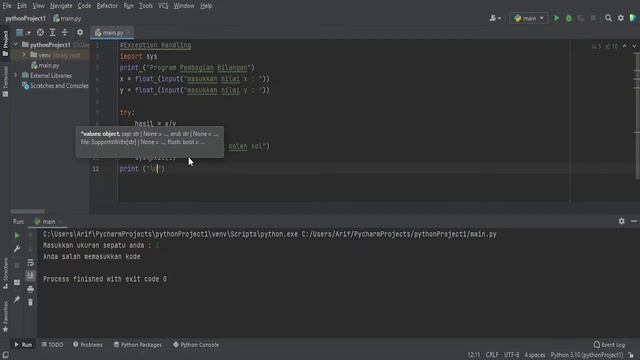Open the Problems tool window
Viewport: 640px width, 360px height.
88,345
